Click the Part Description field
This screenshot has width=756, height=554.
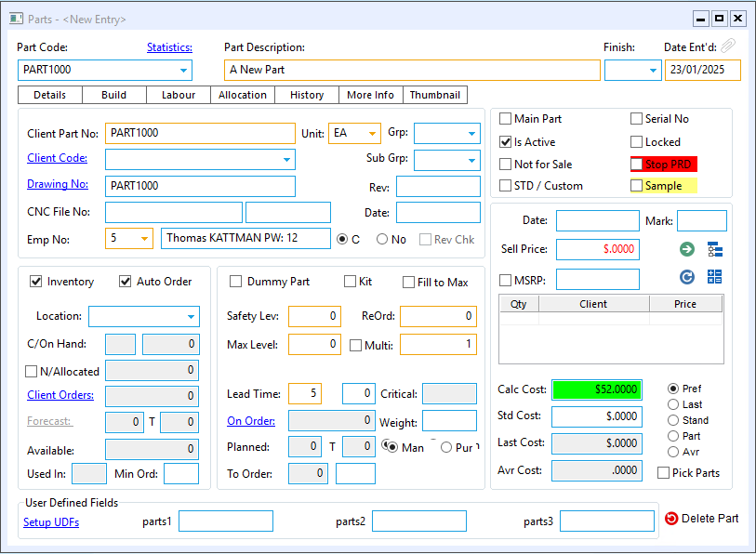pos(412,70)
